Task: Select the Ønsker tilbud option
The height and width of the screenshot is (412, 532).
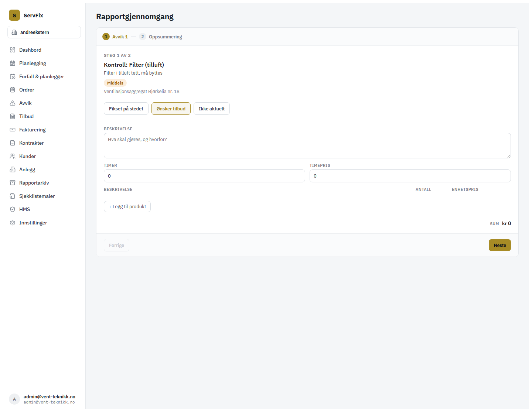Action: pos(171,109)
